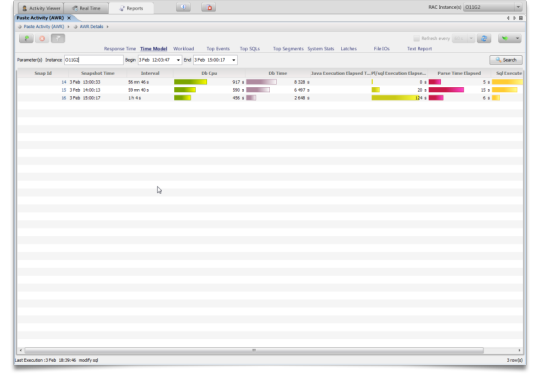Expand the arrow next to export button
Screen dimensions: 540x381
(517, 39)
